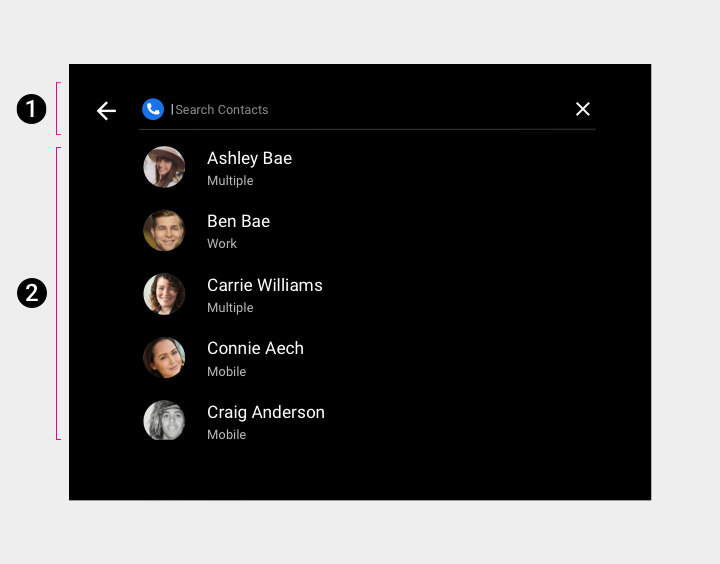Click the Multiple label under Ashley Bae
Image resolution: width=720 pixels, height=564 pixels.
pyautogui.click(x=230, y=181)
